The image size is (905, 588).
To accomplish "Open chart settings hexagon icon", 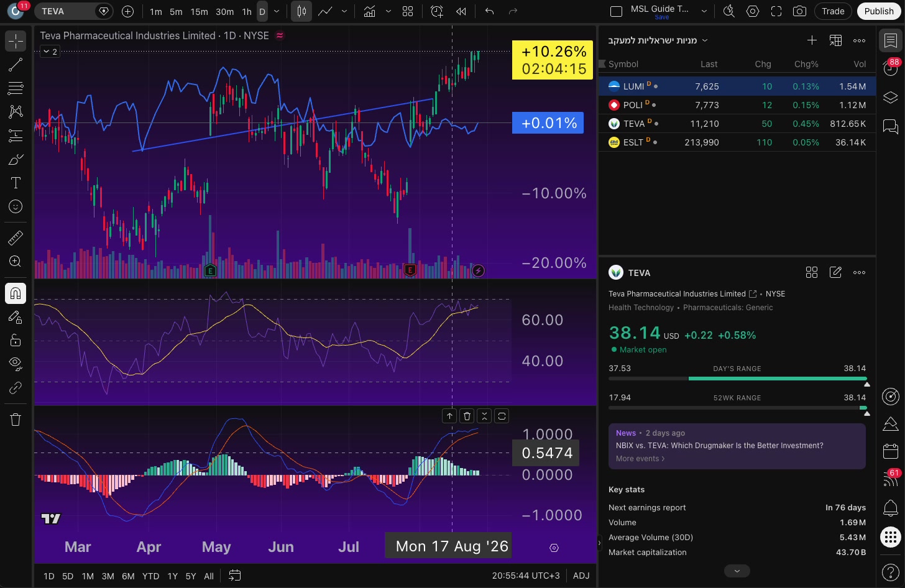I will (x=753, y=11).
